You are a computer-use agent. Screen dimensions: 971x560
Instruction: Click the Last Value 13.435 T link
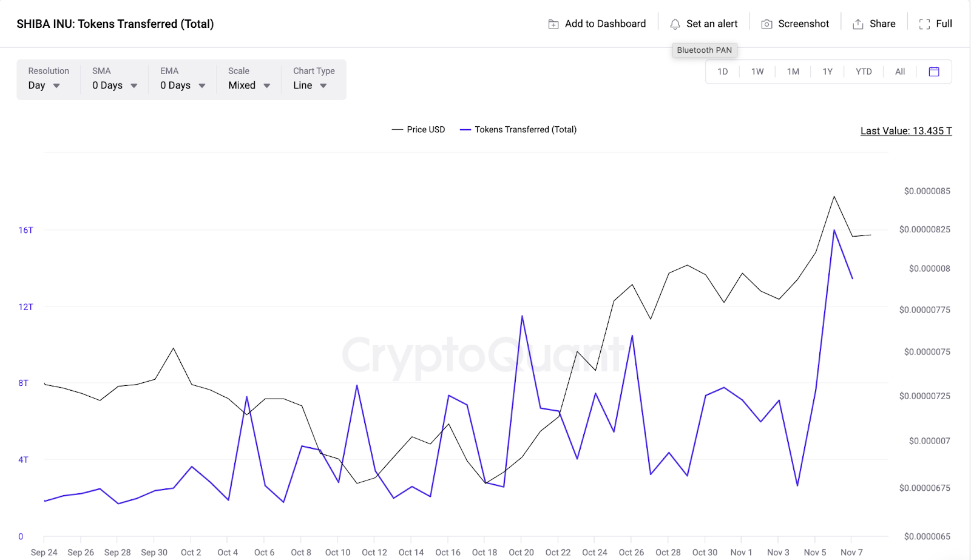pyautogui.click(x=905, y=131)
